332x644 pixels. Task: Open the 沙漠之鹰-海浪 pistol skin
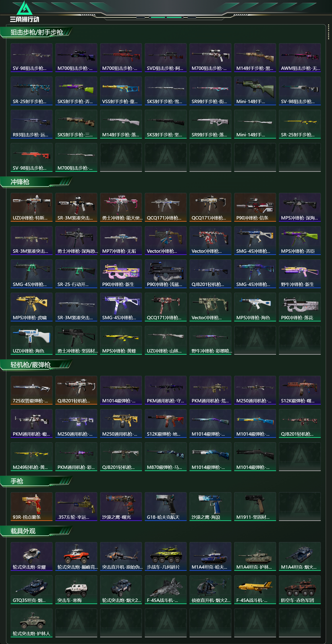(x=210, y=507)
